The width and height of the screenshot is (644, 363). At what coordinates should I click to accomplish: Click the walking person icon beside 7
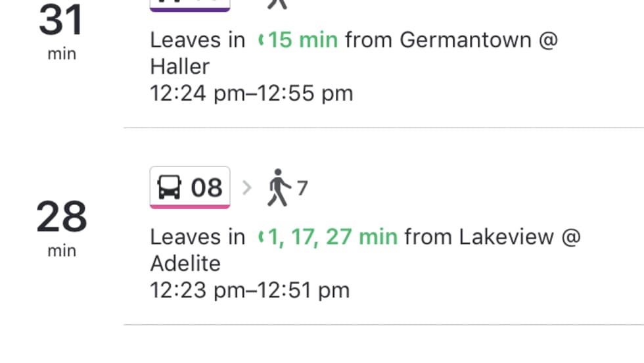[x=279, y=188]
